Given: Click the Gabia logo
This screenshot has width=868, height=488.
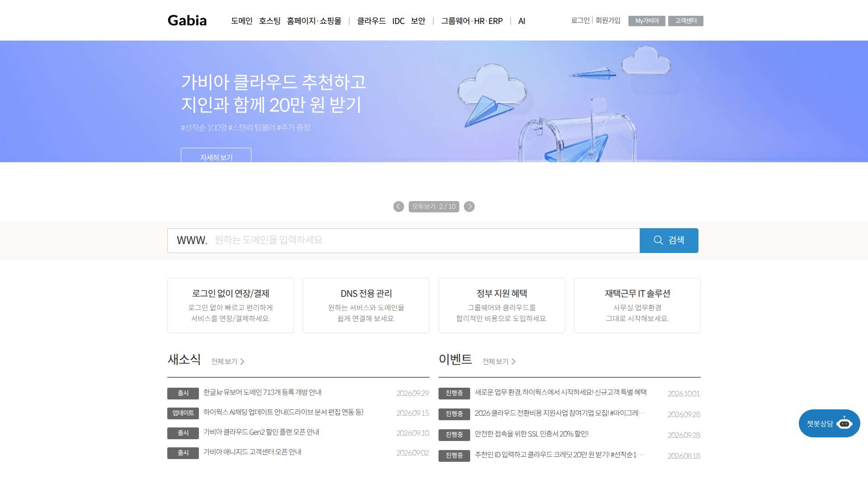Looking at the screenshot, I should [x=187, y=20].
